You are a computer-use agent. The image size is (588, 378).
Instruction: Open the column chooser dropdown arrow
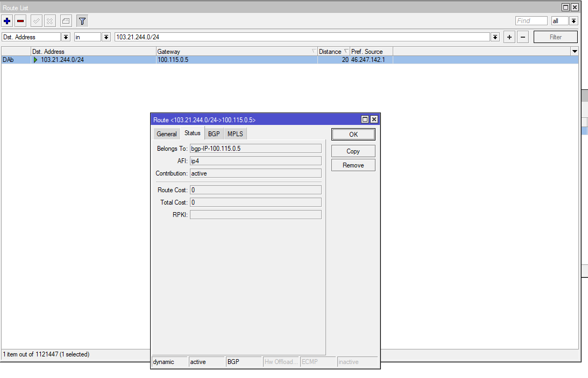575,52
